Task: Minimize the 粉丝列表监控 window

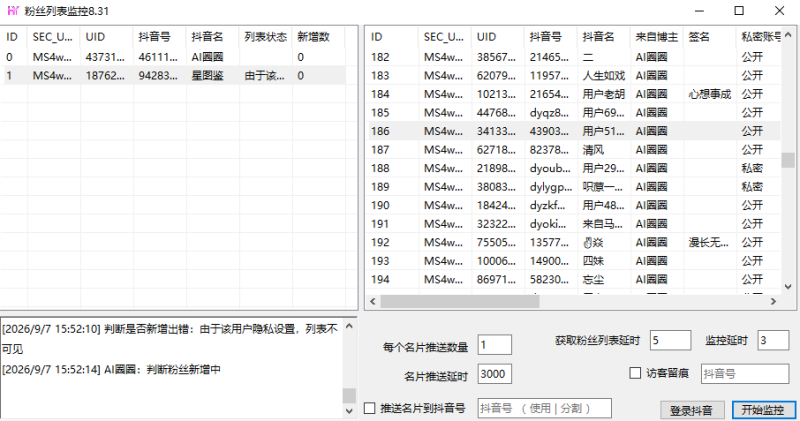Action: pyautogui.click(x=699, y=11)
